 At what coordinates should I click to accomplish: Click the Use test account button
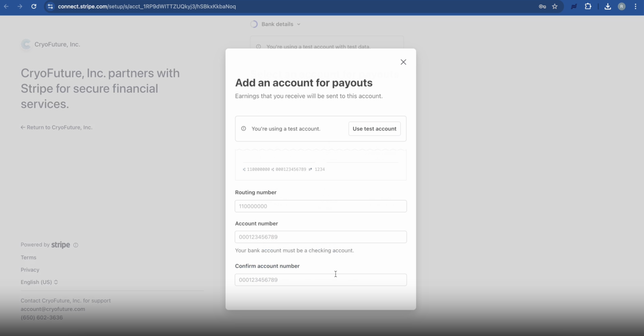374,129
